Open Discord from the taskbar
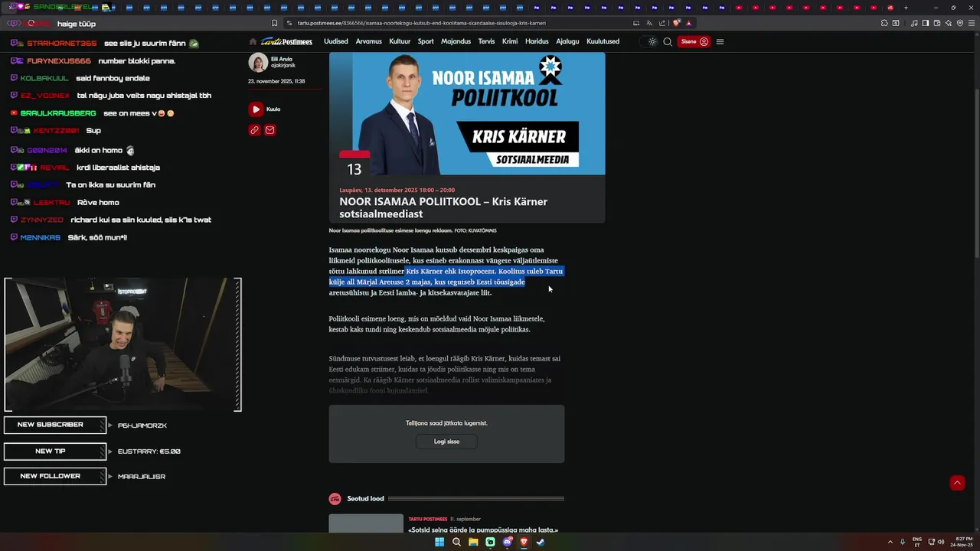This screenshot has height=551, width=980. 507,542
